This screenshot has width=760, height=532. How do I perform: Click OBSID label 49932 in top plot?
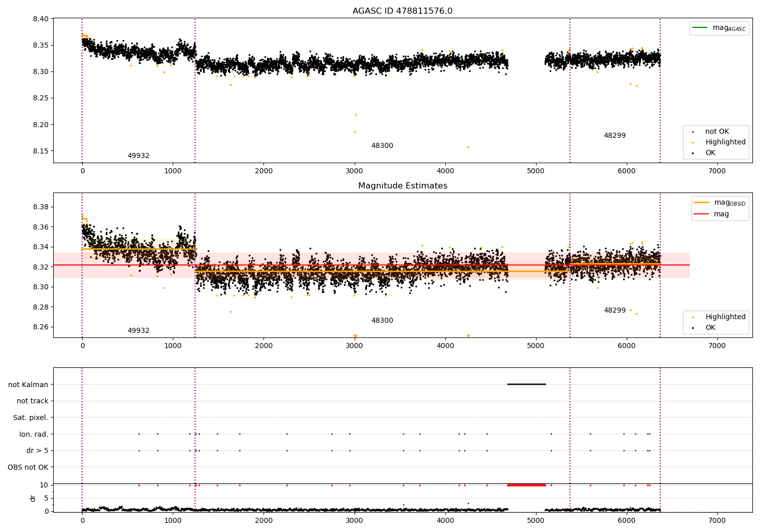click(x=138, y=156)
